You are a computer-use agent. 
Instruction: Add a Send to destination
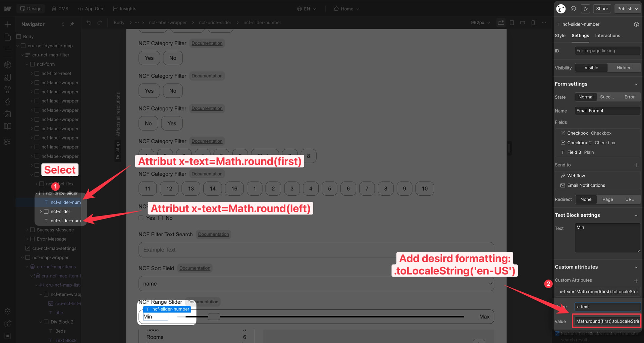click(636, 165)
